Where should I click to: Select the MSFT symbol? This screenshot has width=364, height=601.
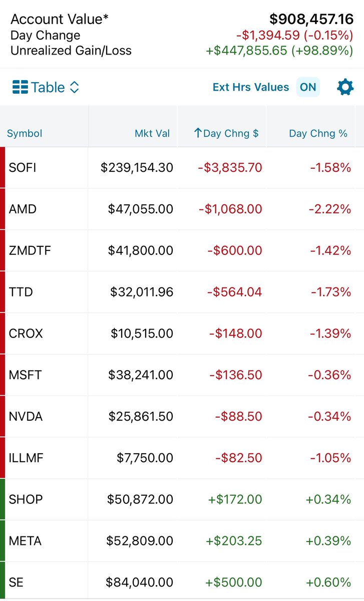click(x=26, y=376)
